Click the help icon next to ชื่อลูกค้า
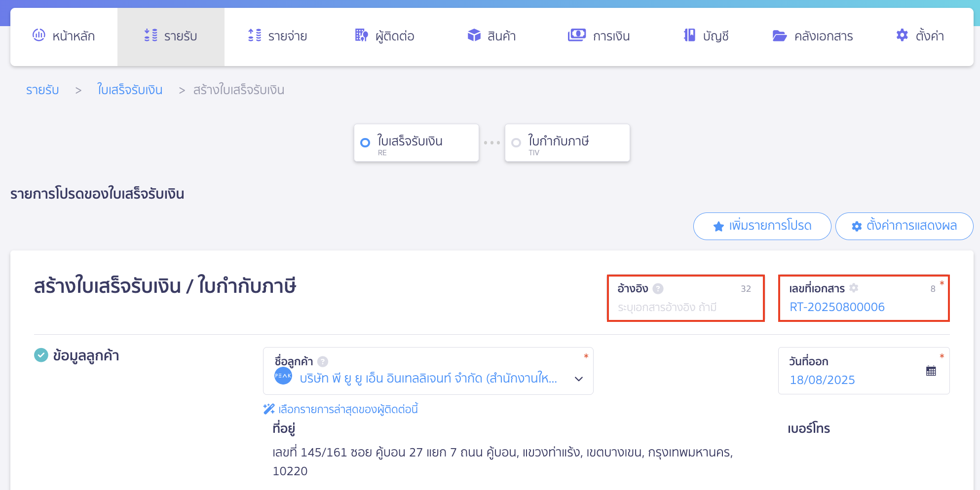The width and height of the screenshot is (980, 490). point(323,362)
